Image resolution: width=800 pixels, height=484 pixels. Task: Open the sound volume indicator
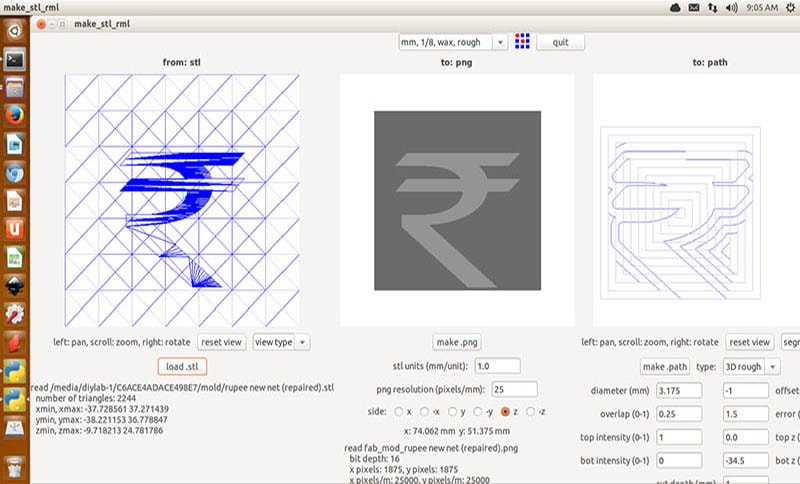coord(731,8)
